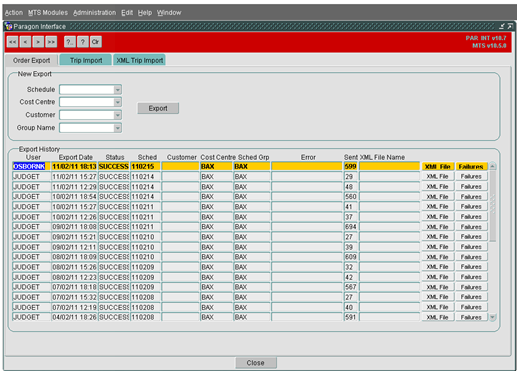Open Failures for 09/02/11 18:08 export

tap(471, 227)
